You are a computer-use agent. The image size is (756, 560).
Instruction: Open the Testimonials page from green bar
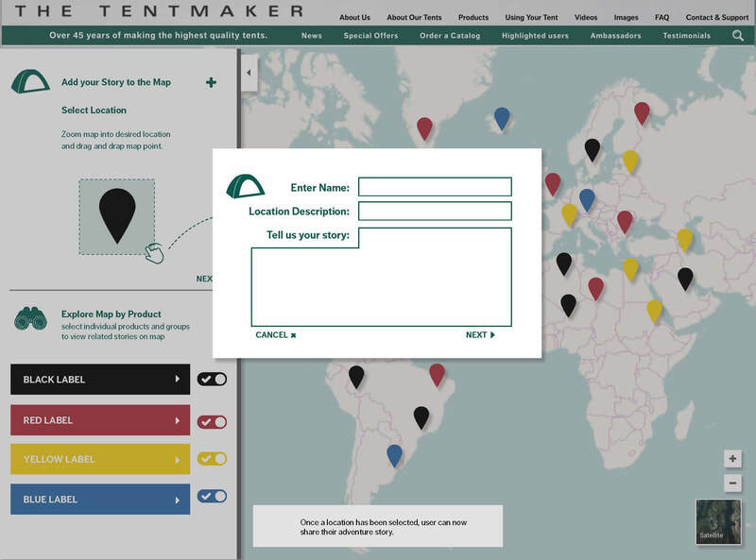(687, 36)
